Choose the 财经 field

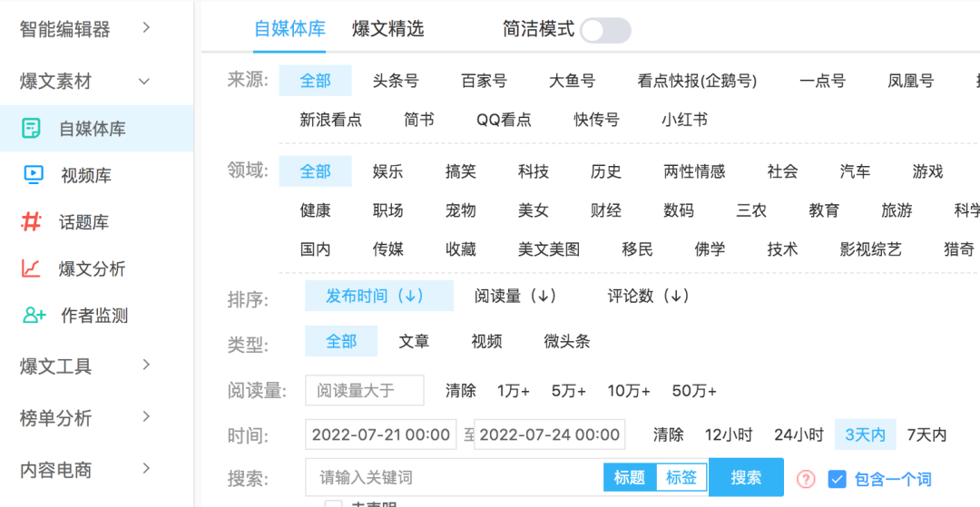pyautogui.click(x=606, y=210)
